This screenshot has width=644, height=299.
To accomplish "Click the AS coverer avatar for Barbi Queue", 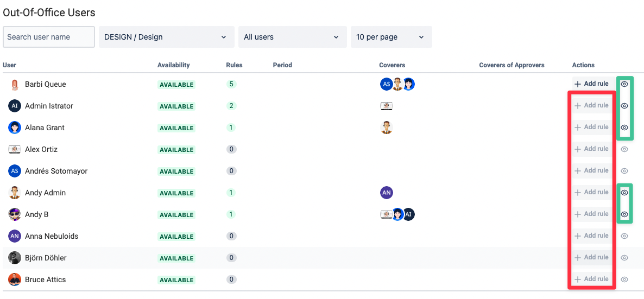I will click(386, 84).
